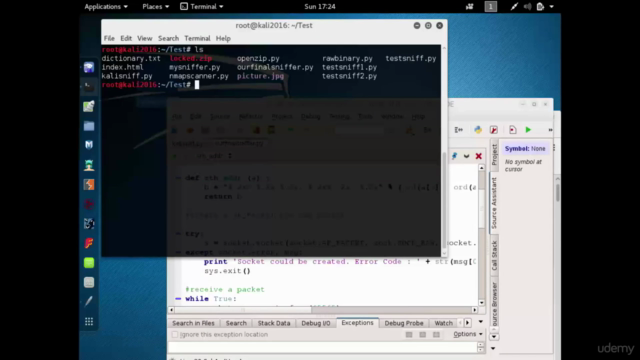Open the pen-shaped icon in the dock
The height and width of the screenshot is (360, 640).
[x=89, y=302]
